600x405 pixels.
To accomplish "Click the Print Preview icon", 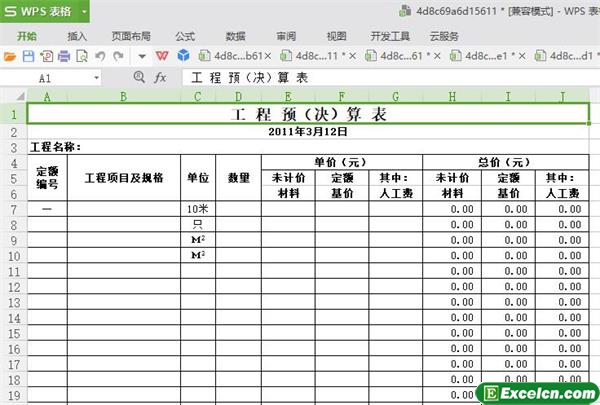I will pos(82,57).
